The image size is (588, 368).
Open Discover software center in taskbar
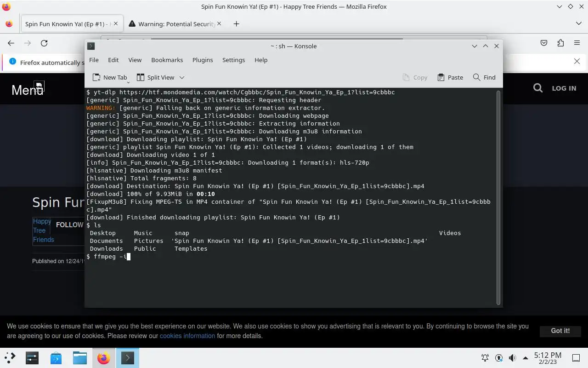56,357
